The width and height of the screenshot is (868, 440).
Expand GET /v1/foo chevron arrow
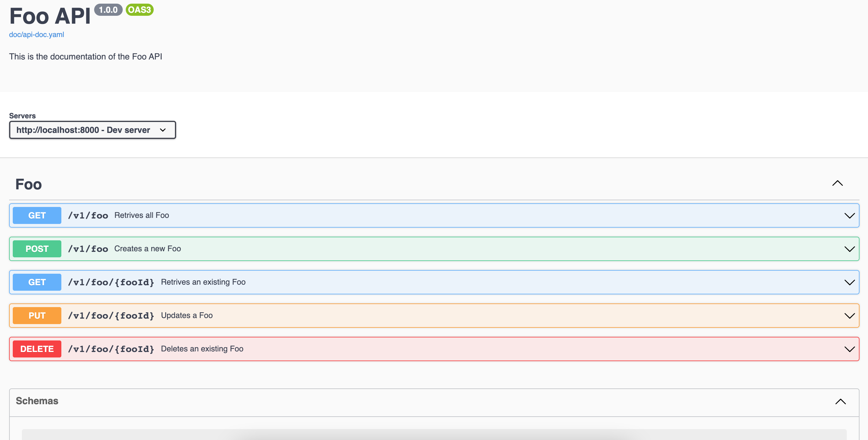(x=849, y=215)
